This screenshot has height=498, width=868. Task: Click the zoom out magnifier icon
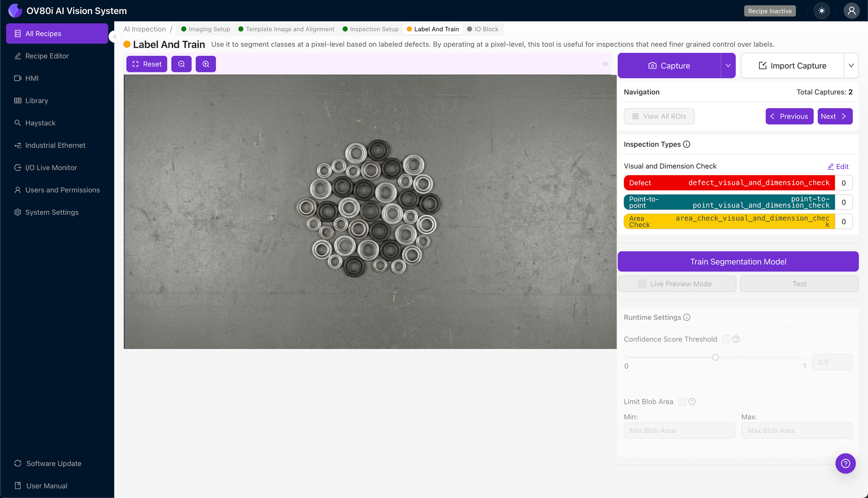181,64
